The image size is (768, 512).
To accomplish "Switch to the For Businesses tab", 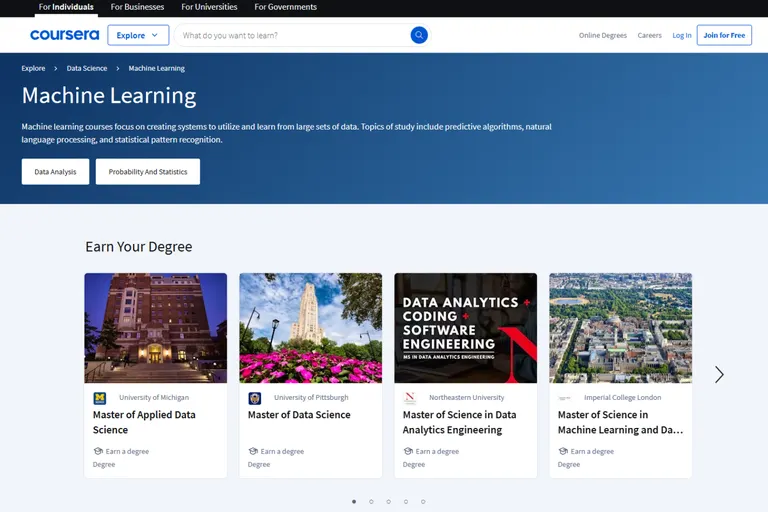I will pos(137,7).
